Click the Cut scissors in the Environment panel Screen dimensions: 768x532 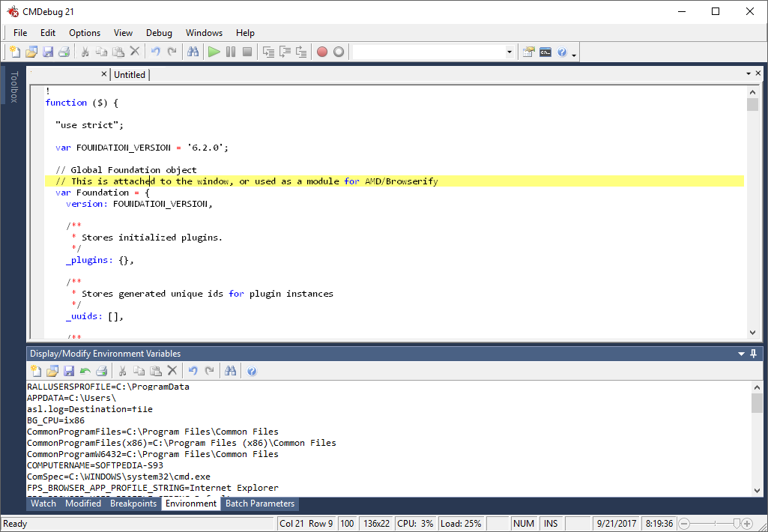[123, 371]
